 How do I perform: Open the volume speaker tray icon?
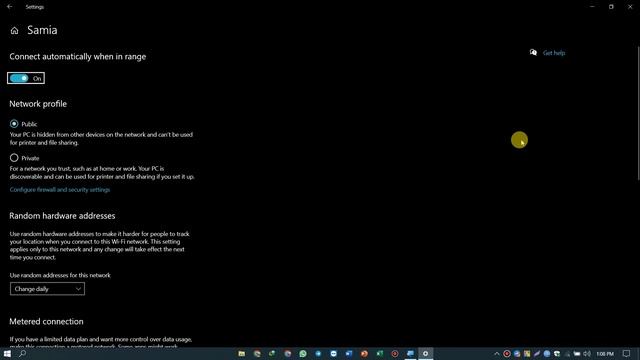pyautogui.click(x=587, y=353)
